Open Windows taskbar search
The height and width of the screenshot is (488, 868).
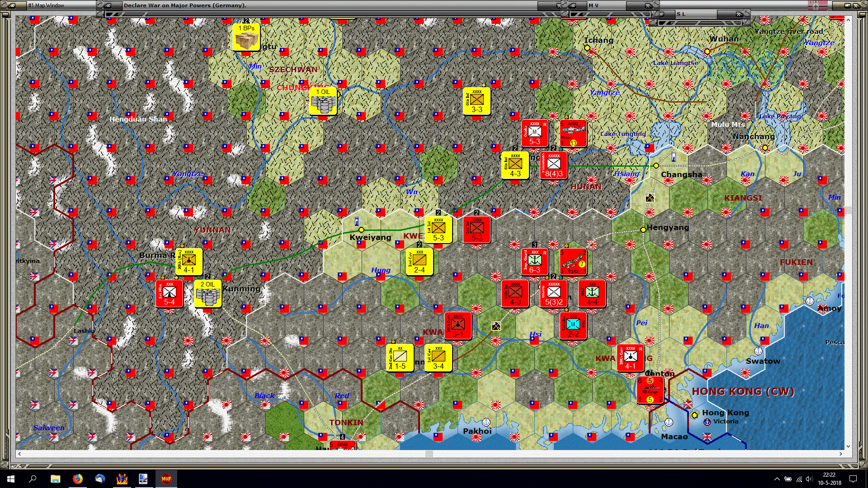(33, 479)
